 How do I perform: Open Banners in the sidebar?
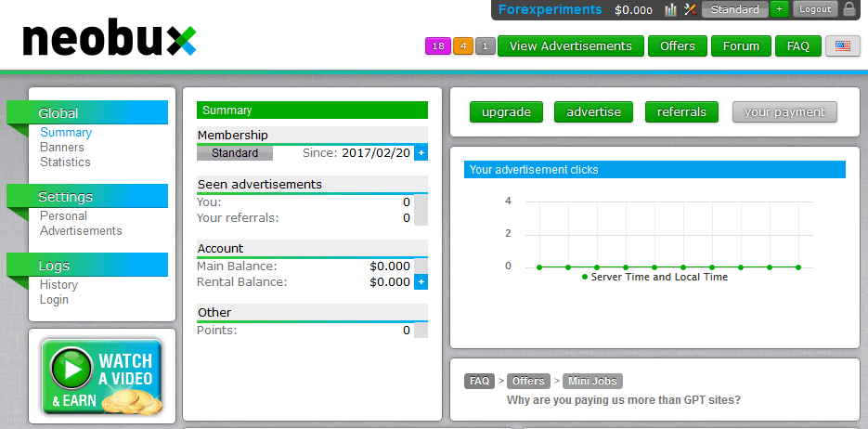point(62,148)
